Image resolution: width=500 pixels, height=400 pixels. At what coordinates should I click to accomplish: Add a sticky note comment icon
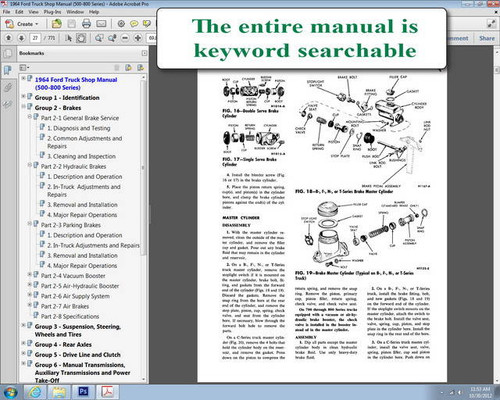coord(134,24)
